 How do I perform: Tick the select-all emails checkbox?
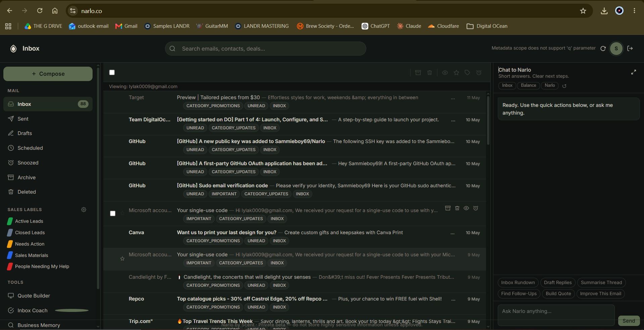112,72
